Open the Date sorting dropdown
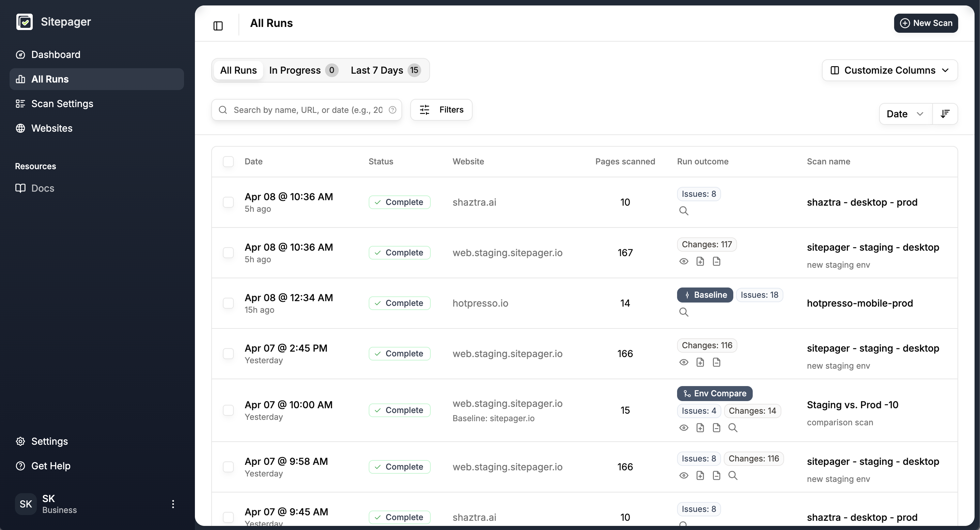980x530 pixels. 905,114
